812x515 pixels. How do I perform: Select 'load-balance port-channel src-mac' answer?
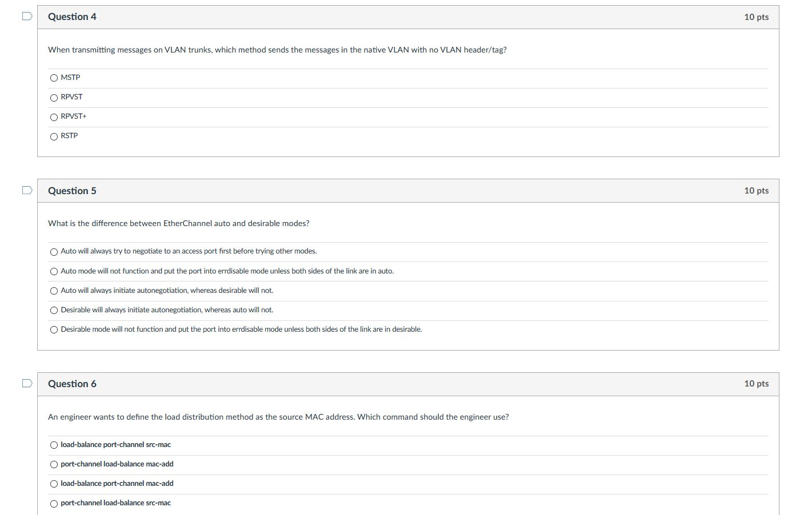pyautogui.click(x=54, y=445)
